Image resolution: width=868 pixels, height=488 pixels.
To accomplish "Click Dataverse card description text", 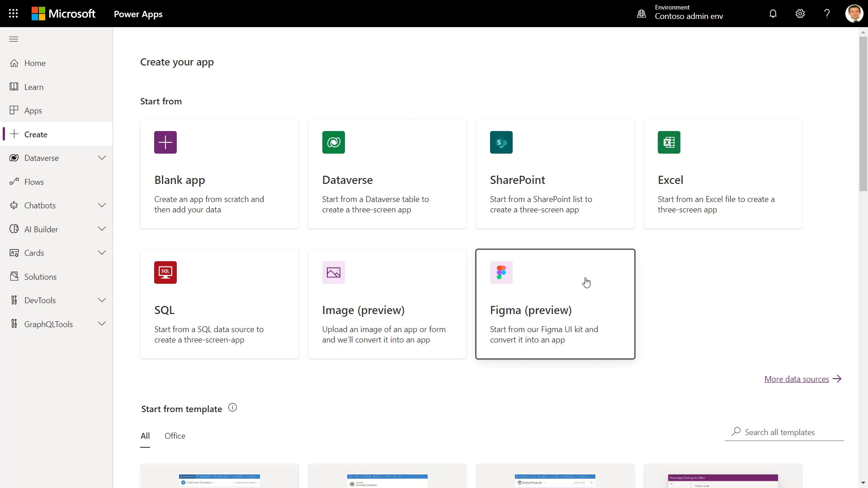I will click(375, 205).
